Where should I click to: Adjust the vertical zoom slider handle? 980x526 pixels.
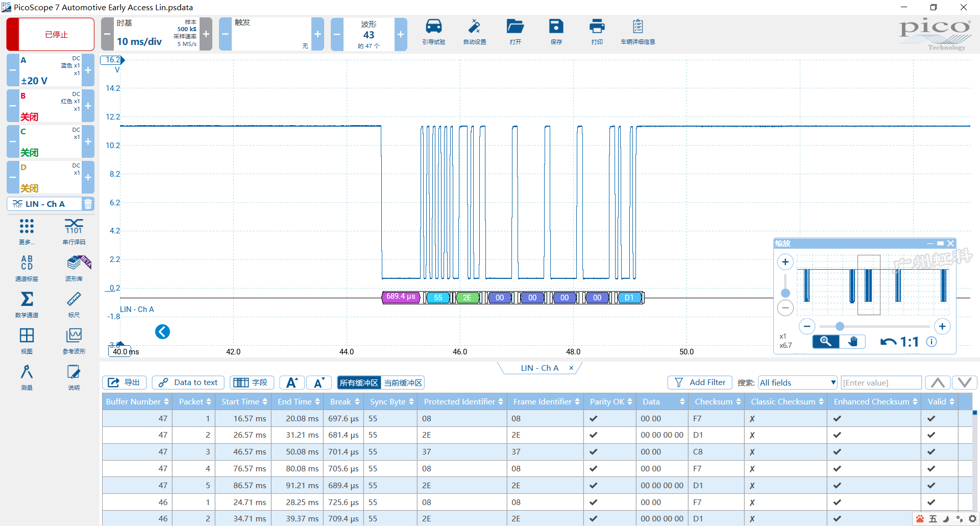click(x=786, y=293)
